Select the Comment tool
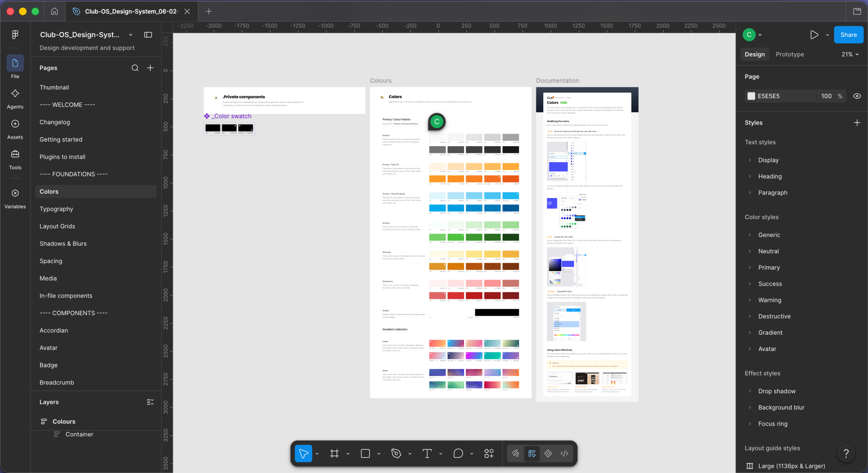 point(458,454)
